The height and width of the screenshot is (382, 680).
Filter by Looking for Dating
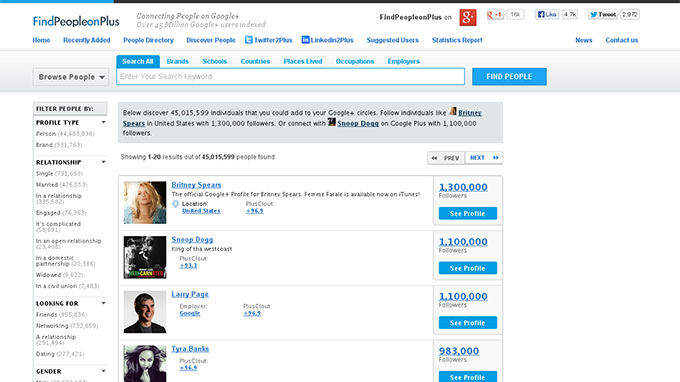click(x=60, y=354)
